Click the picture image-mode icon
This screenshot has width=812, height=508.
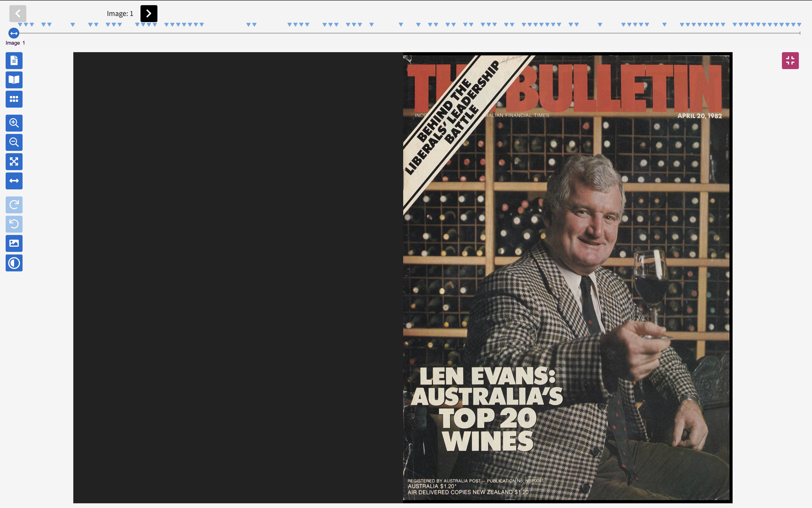(x=14, y=243)
